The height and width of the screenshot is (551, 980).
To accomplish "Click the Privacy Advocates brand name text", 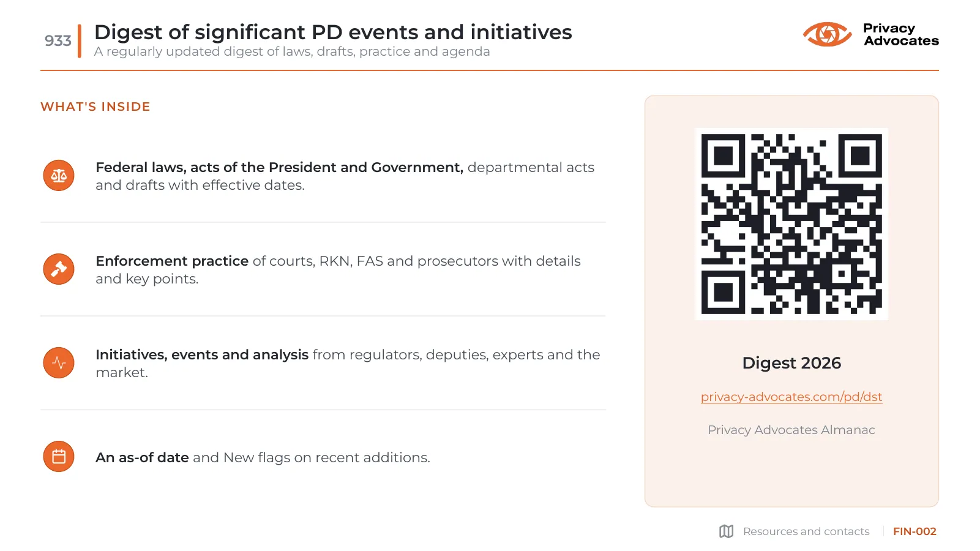I will [x=901, y=35].
